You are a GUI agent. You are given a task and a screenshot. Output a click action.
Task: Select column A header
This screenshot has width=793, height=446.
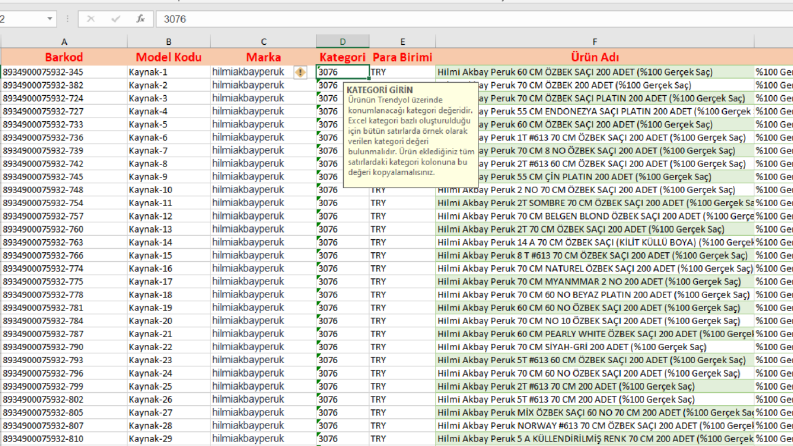point(64,41)
